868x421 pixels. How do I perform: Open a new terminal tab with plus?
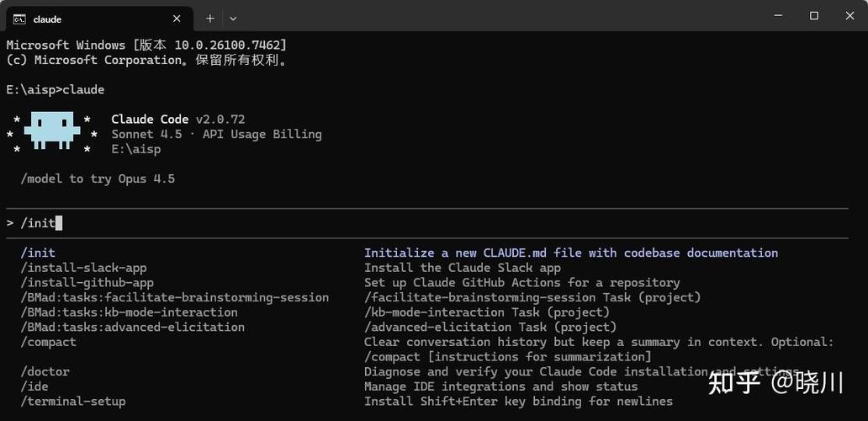tap(209, 19)
